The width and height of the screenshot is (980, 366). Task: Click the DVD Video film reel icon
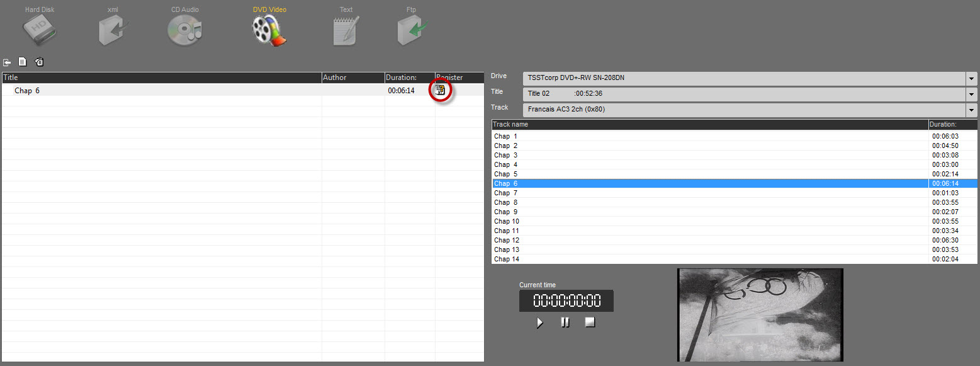pyautogui.click(x=269, y=31)
